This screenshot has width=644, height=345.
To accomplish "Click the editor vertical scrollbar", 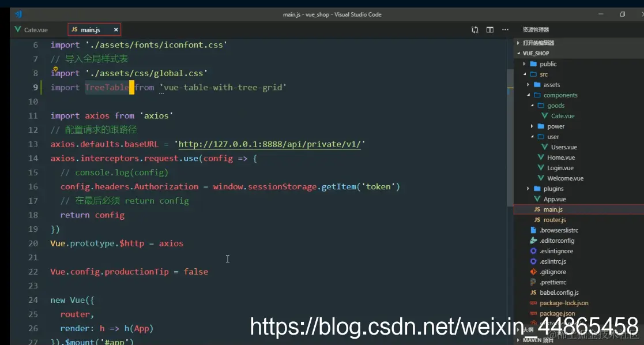I will tap(510, 138).
